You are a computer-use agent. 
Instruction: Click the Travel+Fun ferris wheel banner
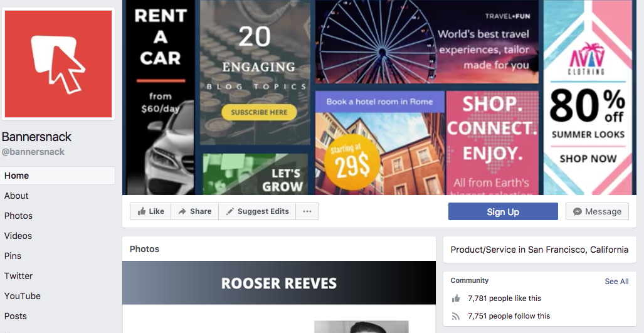427,42
